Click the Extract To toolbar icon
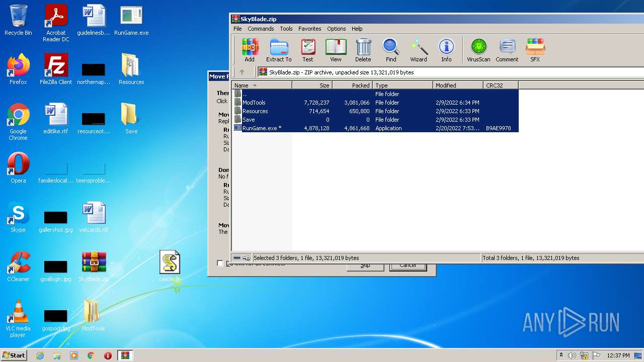644x362 pixels. click(279, 50)
